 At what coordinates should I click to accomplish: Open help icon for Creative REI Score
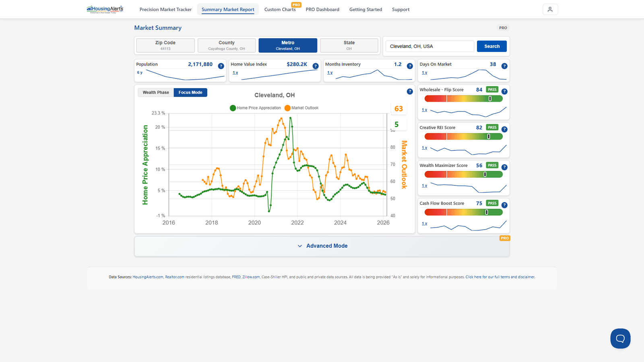(x=504, y=129)
